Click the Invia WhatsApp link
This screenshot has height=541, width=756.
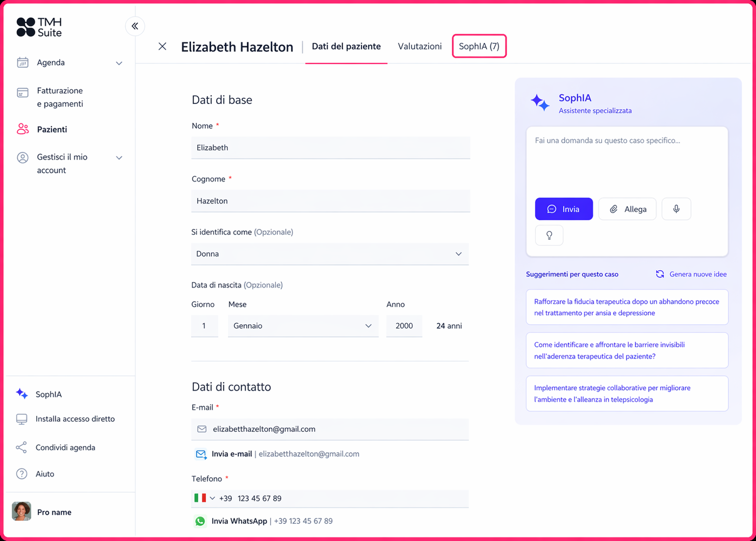point(239,521)
